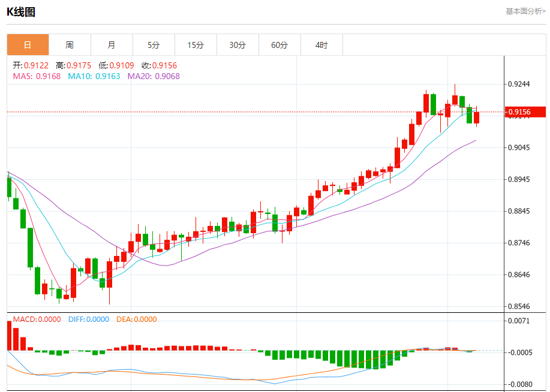Click the 0.8746 price axis label

[x=519, y=243]
